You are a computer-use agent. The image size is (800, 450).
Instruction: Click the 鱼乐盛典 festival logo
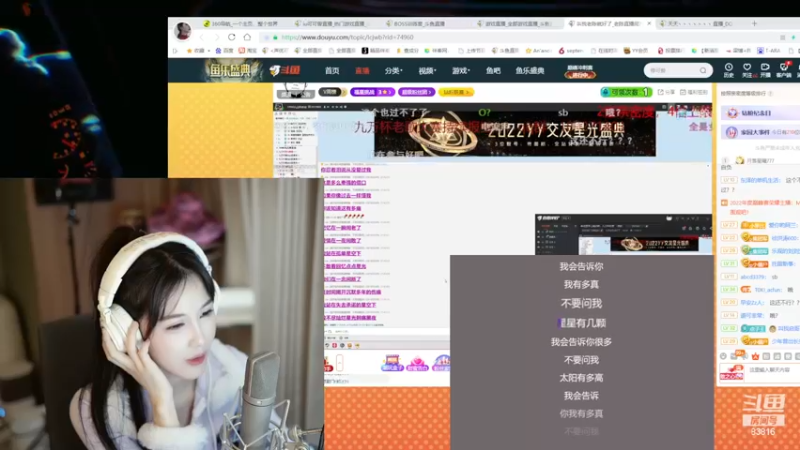tap(231, 70)
